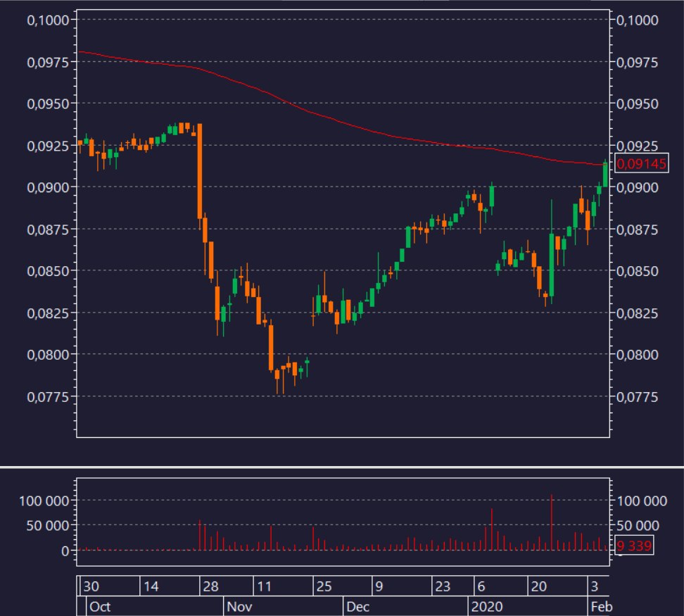Click 0,0775 on the right price axis

(637, 397)
